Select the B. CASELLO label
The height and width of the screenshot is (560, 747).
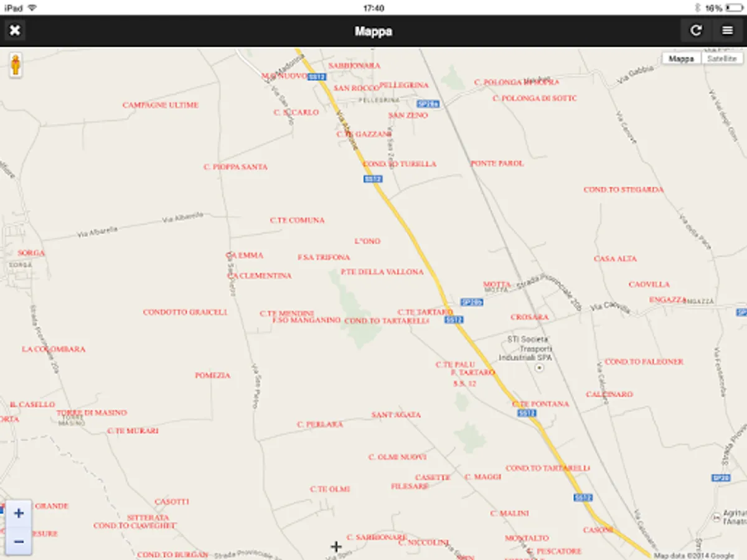[x=32, y=405]
